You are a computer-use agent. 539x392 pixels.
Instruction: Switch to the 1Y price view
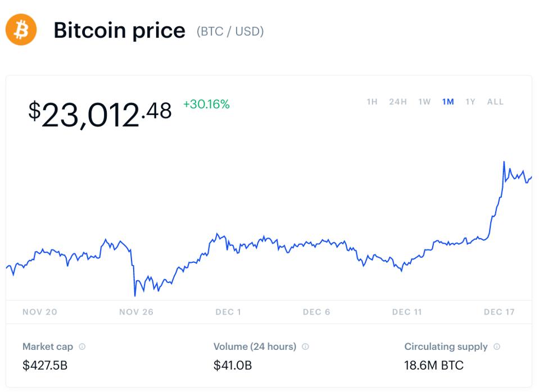click(469, 102)
